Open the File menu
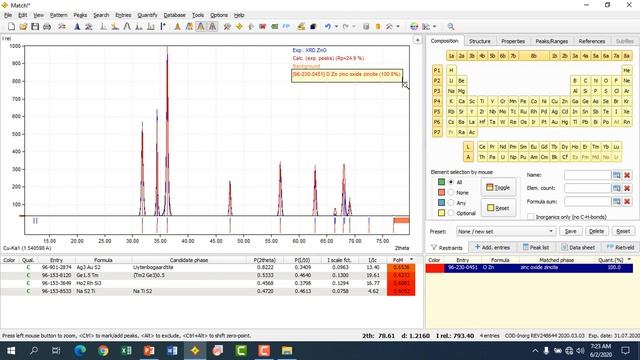The image size is (640, 360). [8, 15]
